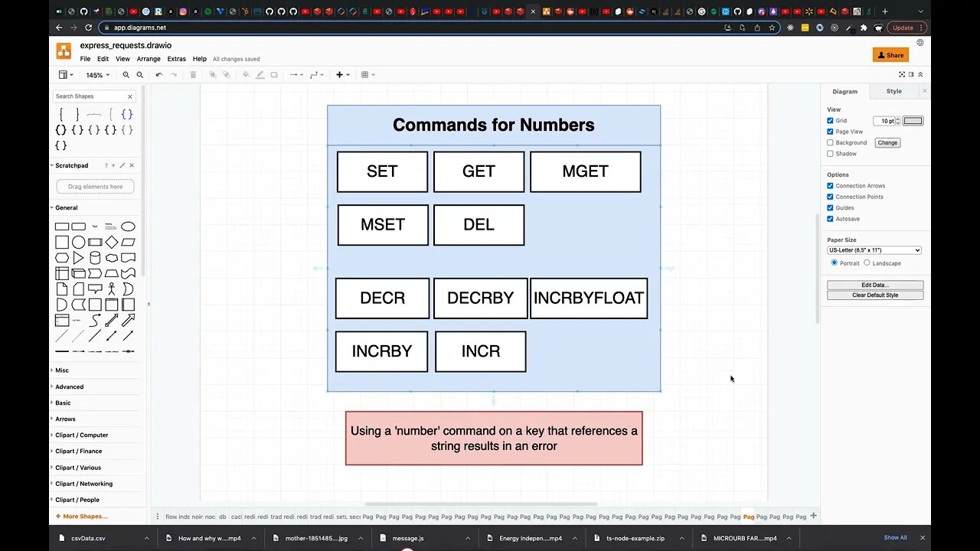This screenshot has width=980, height=551.
Task: Click the To Back toolbar icon
Action: (x=226, y=75)
